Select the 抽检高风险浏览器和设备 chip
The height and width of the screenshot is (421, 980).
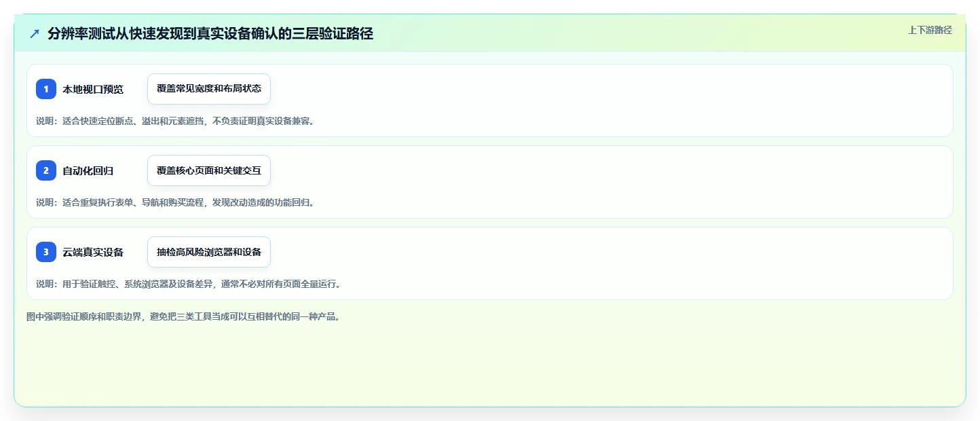tap(209, 252)
